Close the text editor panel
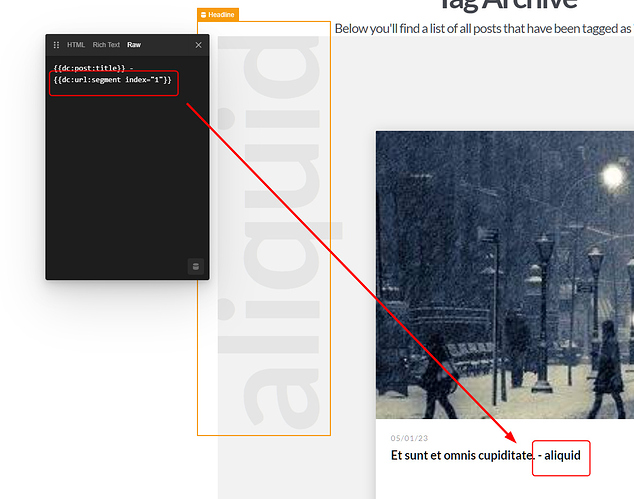 [198, 45]
